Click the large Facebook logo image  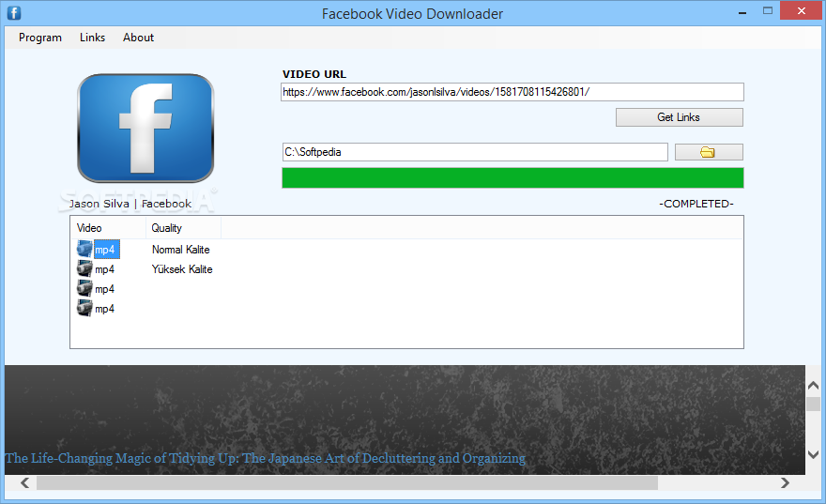145,128
